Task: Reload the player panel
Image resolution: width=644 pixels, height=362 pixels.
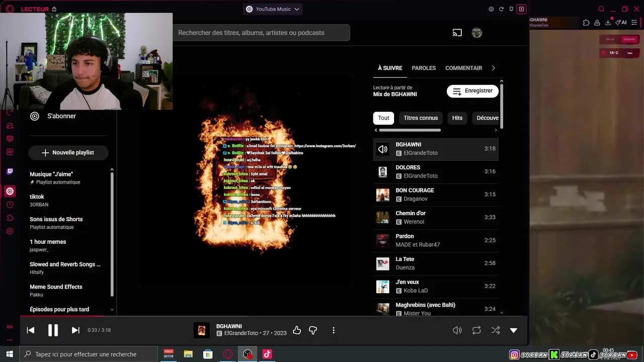Action: coord(501,9)
